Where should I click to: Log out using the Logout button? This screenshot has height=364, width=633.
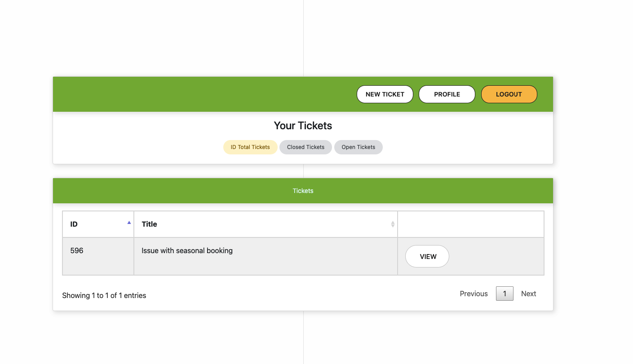coord(509,94)
